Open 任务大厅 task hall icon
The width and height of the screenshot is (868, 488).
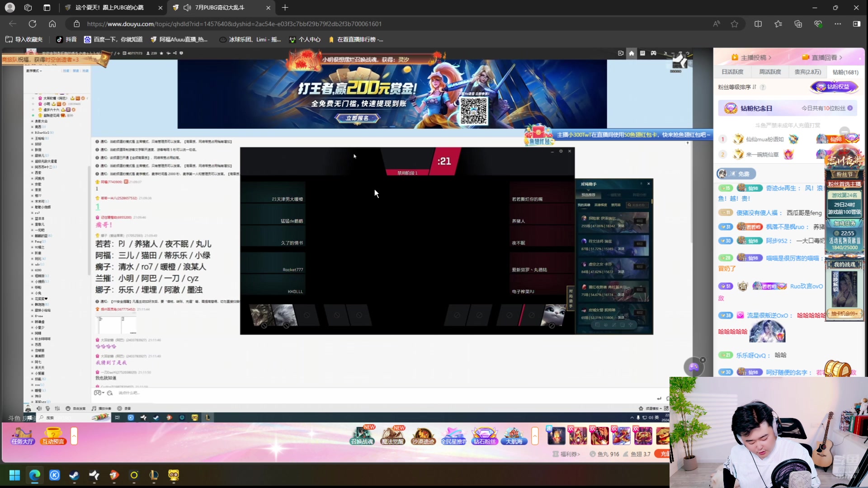click(23, 436)
